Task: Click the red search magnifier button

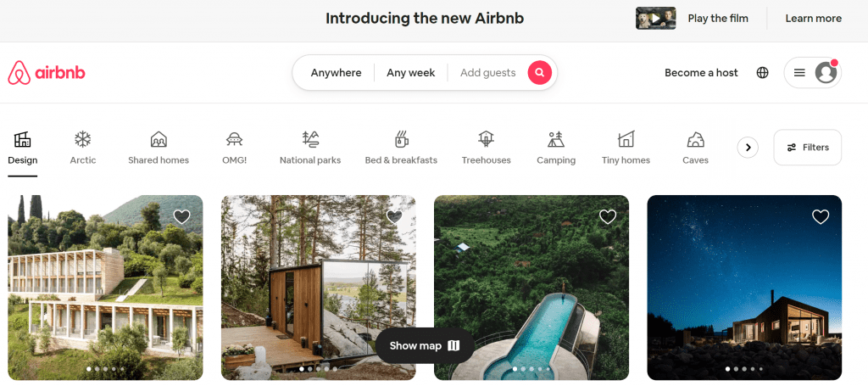Action: (540, 73)
